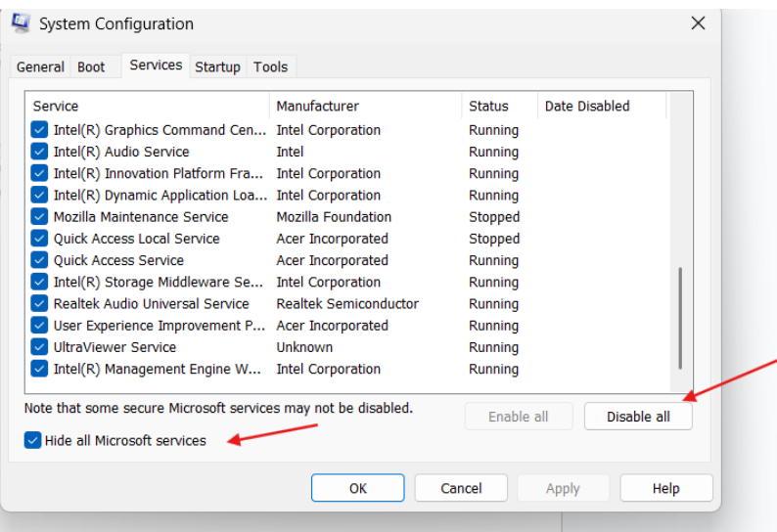Open the Tools tab

[x=270, y=67]
